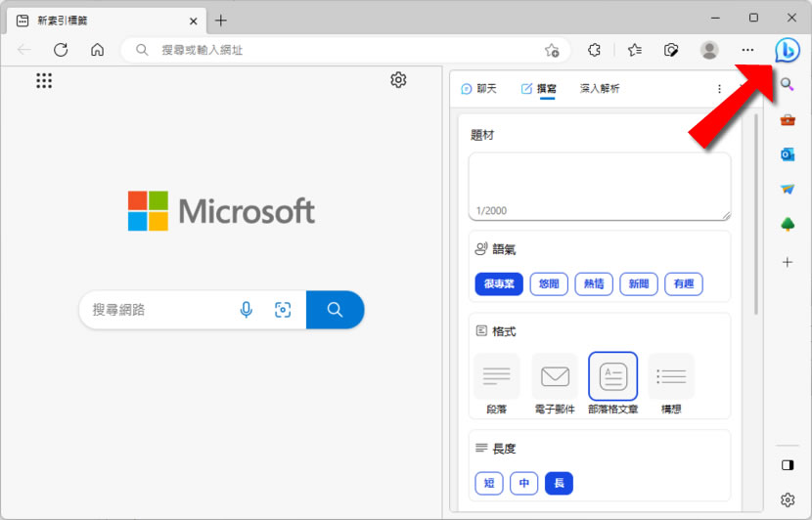Screen dimensions: 812x520
Task: Open the sidebar Search magnifier icon
Action: tap(788, 84)
